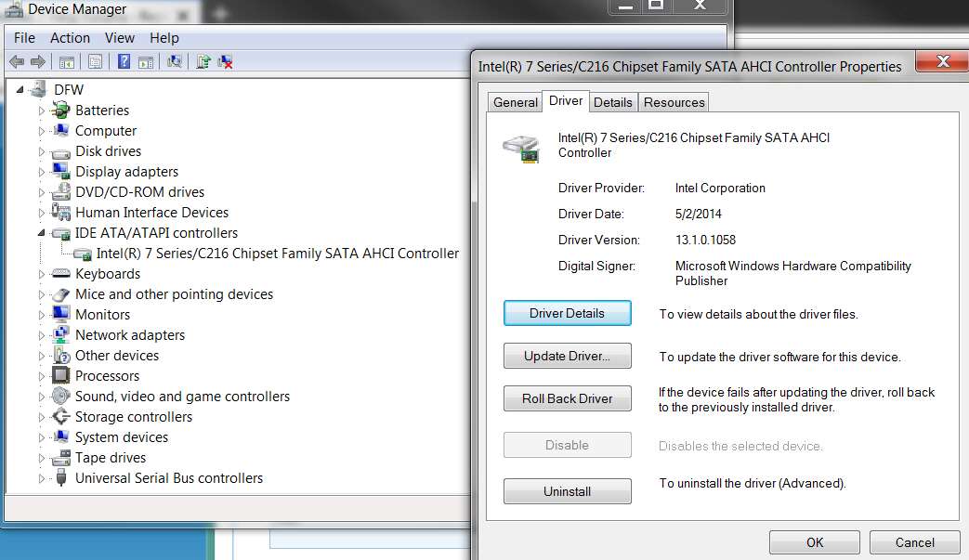
Task: Click Universal Serial Bus controllers icon
Action: tap(60, 477)
